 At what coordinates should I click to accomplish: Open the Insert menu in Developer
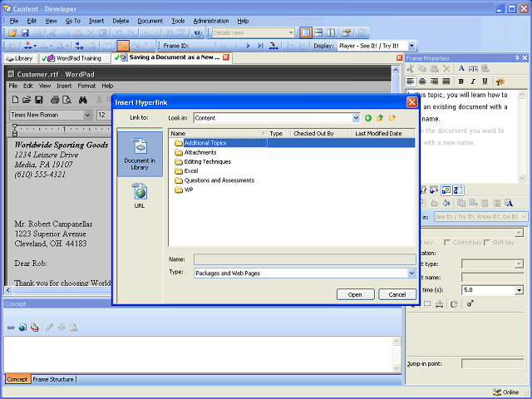point(96,21)
